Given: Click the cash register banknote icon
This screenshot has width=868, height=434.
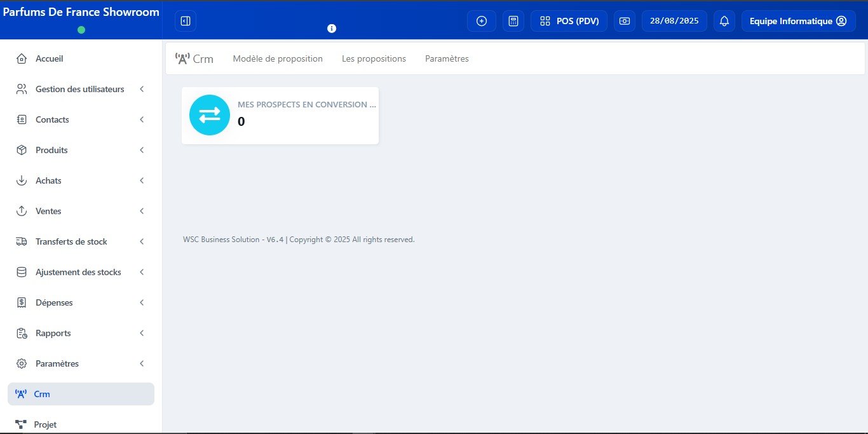Looking at the screenshot, I should [x=624, y=21].
